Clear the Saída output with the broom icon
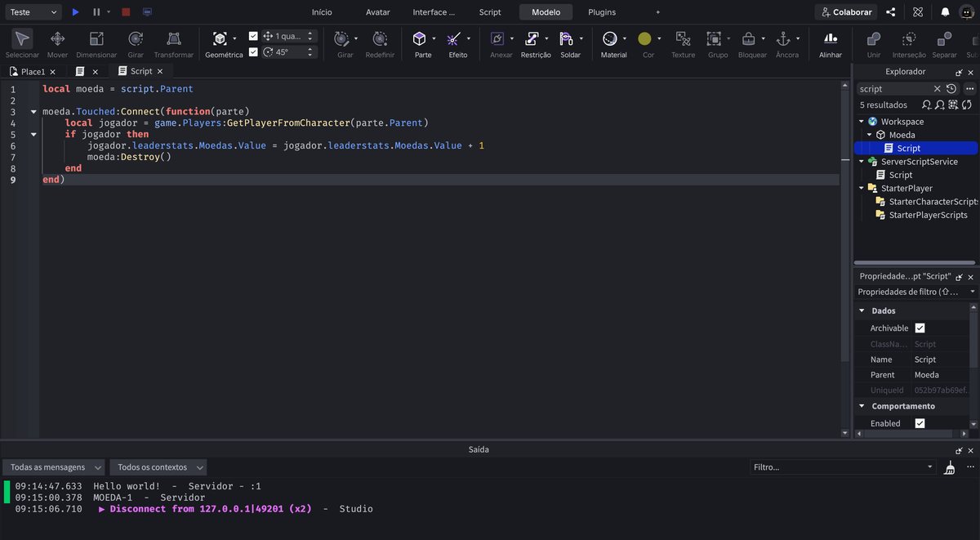 pos(949,468)
